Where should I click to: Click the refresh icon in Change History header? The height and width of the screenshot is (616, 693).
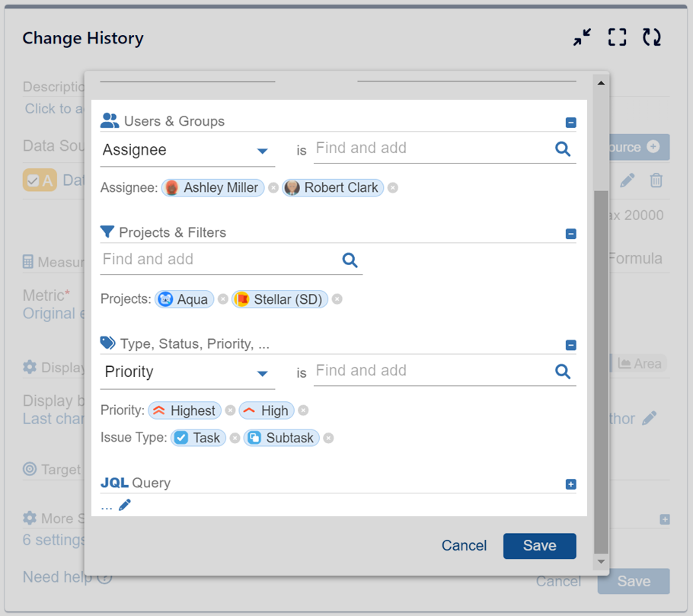coord(651,37)
